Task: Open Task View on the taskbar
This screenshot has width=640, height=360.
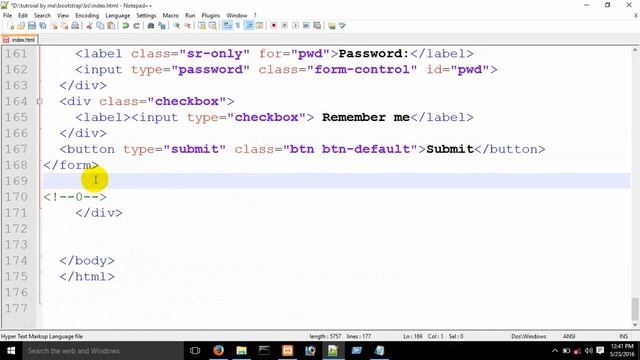Action: point(195,351)
